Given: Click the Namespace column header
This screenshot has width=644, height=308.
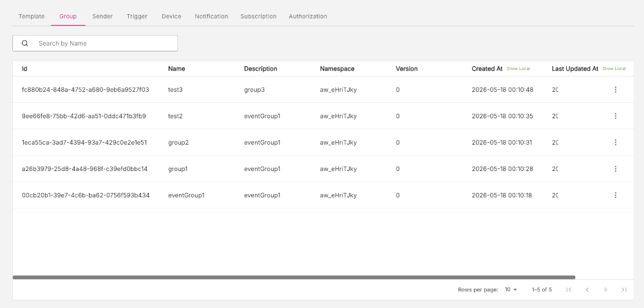Looking at the screenshot, I should tap(337, 69).
